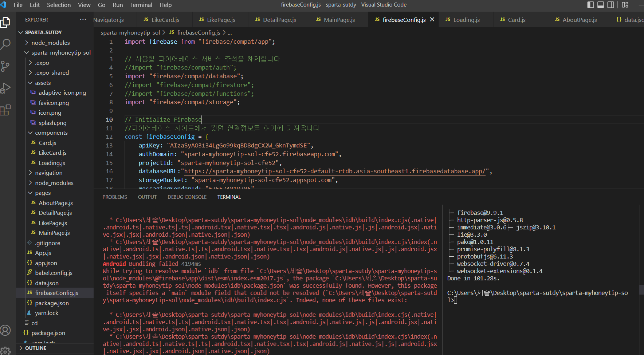Screen dimensions: 644x355
Task: Open the Help menu
Action: click(x=165, y=5)
